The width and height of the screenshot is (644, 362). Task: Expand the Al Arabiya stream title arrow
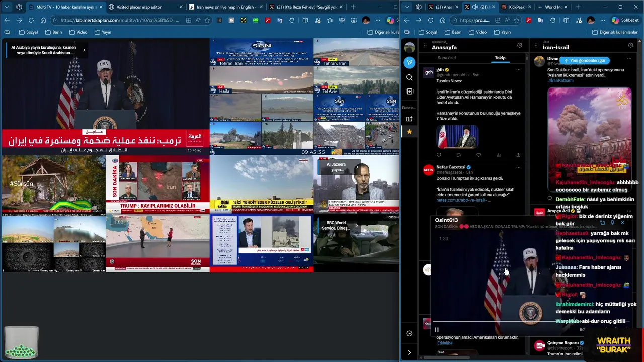[84, 50]
